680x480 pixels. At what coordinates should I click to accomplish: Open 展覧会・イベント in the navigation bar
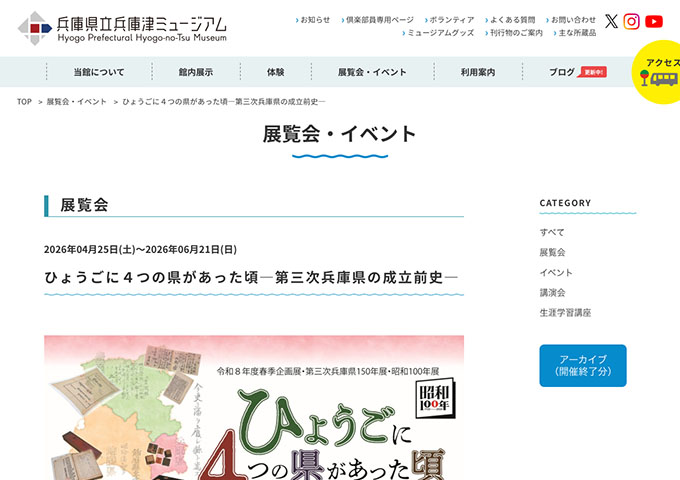[372, 72]
